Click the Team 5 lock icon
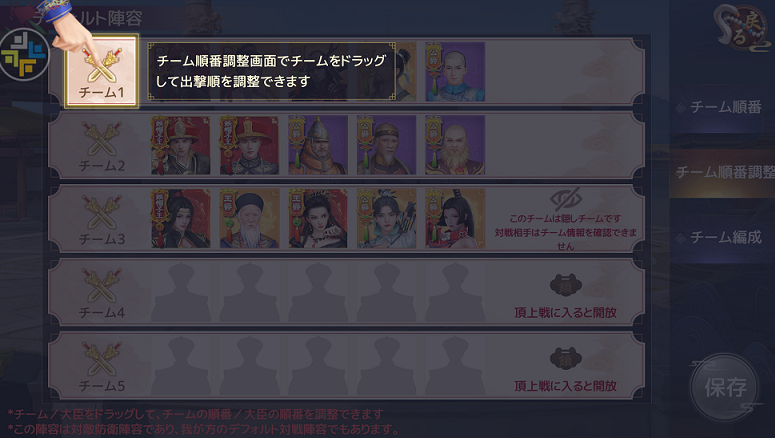Viewport: 775px width, 438px height. coord(565,358)
